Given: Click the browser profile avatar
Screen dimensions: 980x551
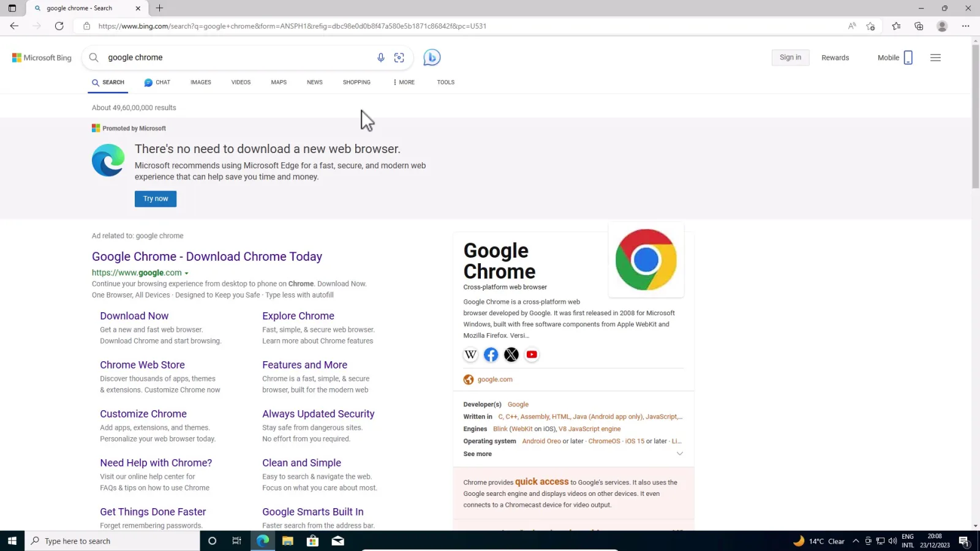Looking at the screenshot, I should click(942, 26).
